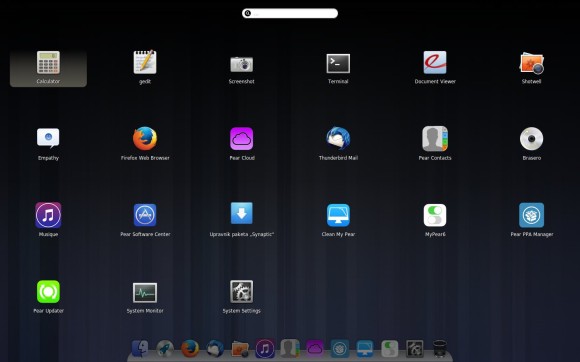Screen dimensions: 580x362
Task: Click the magnifier icon in search bar
Action: click(247, 13)
